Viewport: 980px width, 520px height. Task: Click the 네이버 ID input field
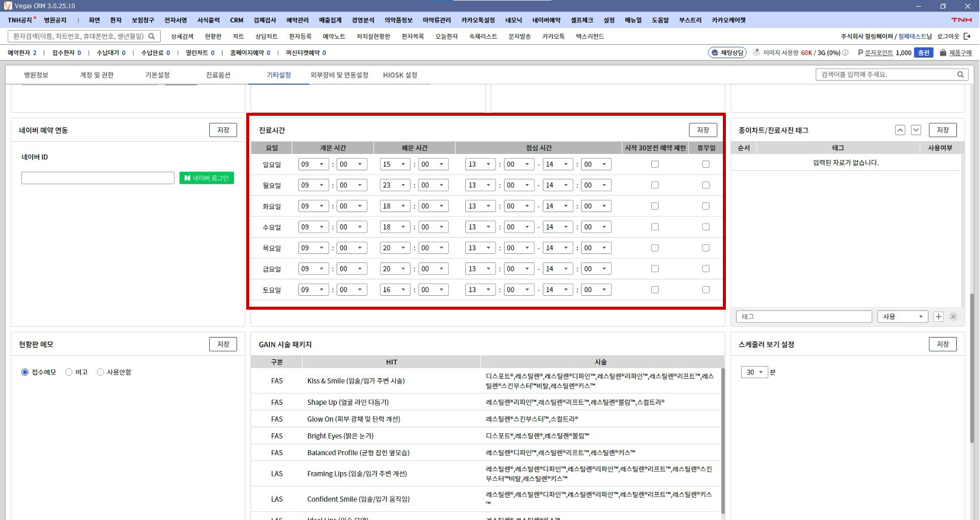[x=98, y=178]
